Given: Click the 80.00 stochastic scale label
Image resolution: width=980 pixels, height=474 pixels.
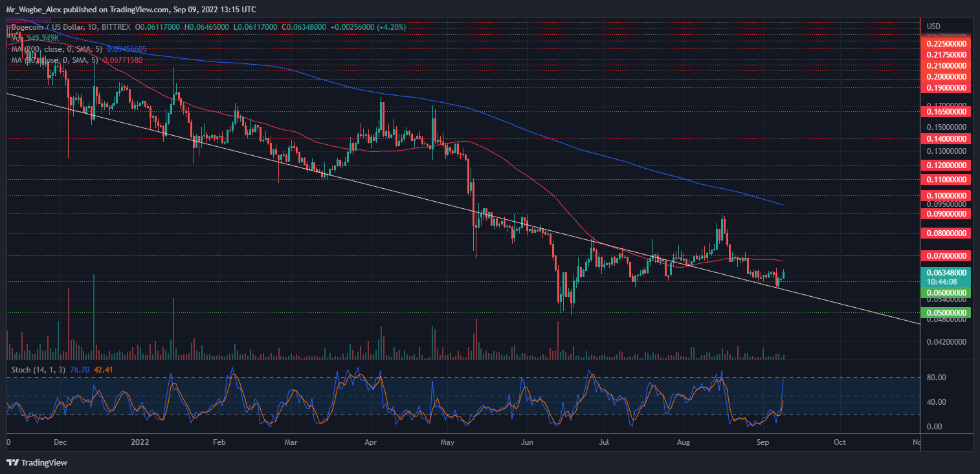Looking at the screenshot, I should pos(937,378).
